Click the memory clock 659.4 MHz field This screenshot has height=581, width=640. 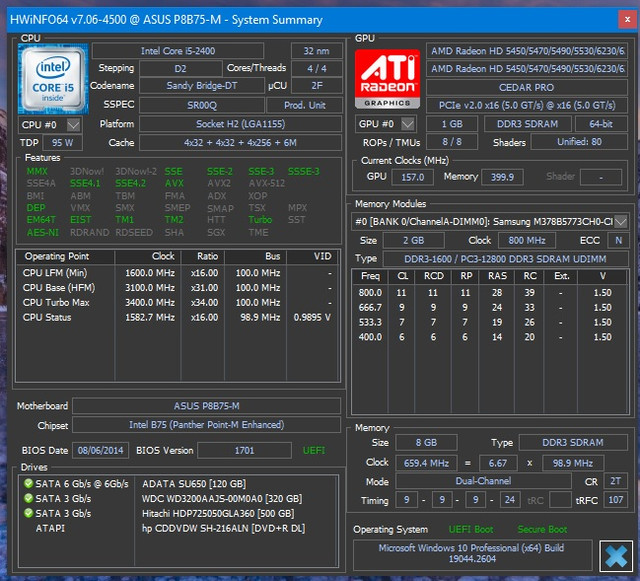pos(426,463)
